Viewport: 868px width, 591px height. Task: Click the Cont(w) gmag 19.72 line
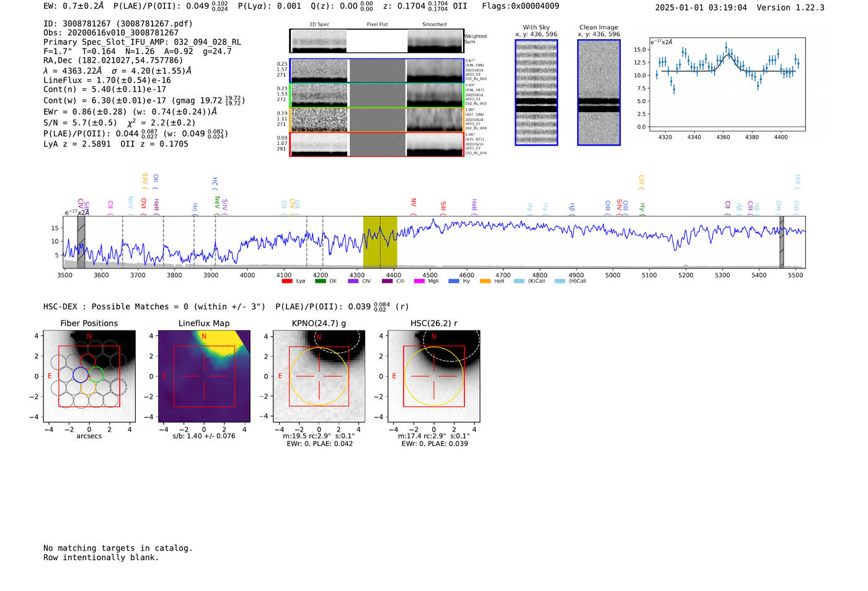point(144,100)
